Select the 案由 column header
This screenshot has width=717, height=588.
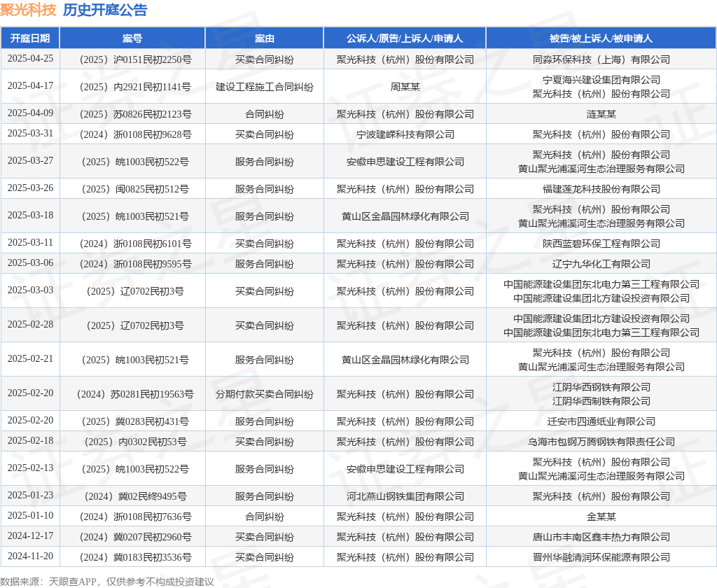(264, 38)
